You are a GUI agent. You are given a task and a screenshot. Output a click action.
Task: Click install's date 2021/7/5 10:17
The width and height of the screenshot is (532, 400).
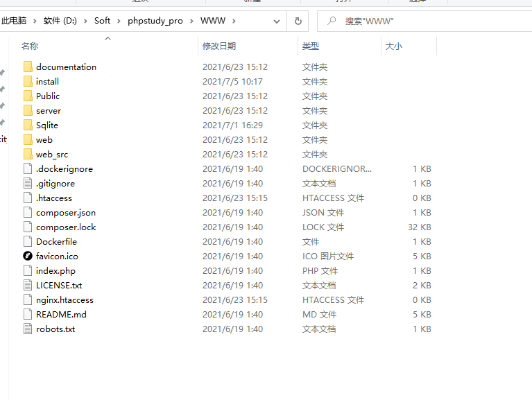coord(232,81)
